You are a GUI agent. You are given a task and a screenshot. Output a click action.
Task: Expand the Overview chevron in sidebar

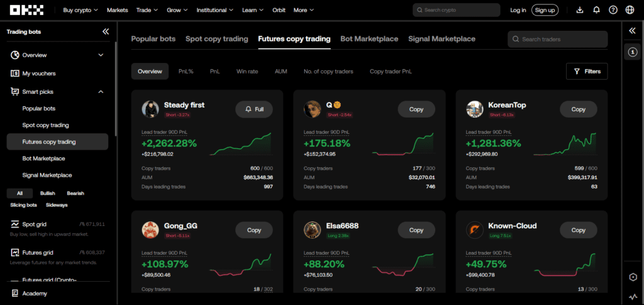101,55
